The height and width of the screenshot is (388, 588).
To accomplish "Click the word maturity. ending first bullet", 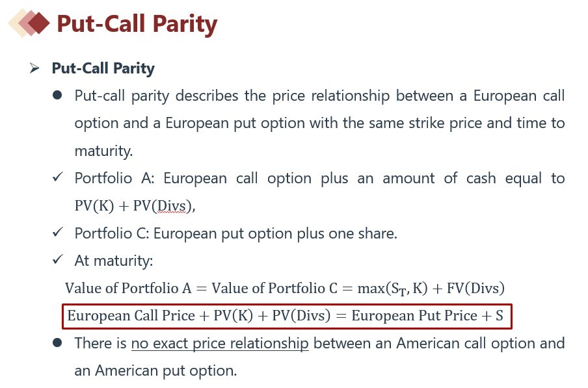I will coord(104,151).
